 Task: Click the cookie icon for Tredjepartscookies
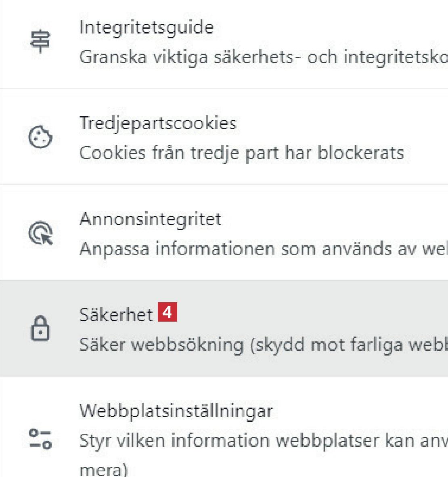pyautogui.click(x=40, y=137)
